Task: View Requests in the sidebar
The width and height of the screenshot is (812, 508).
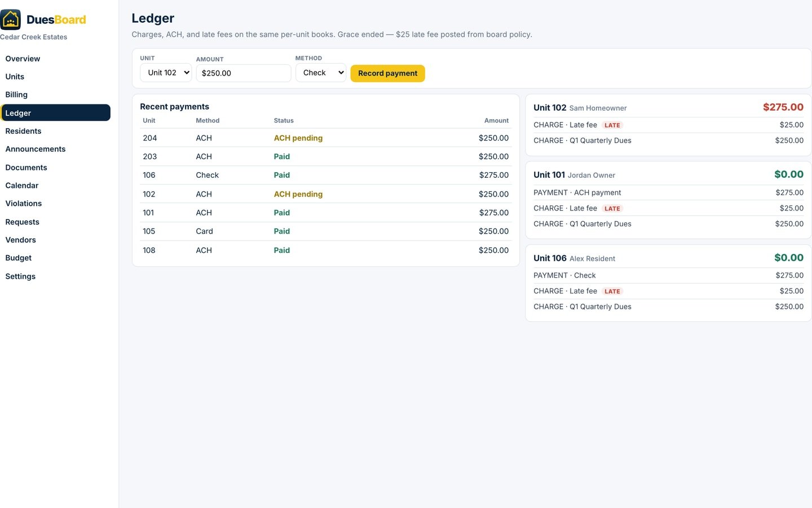Action: (x=55, y=222)
